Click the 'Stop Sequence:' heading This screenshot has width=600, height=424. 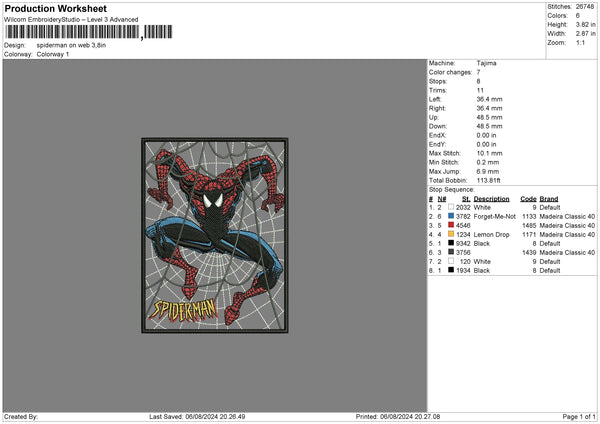pyautogui.click(x=452, y=190)
